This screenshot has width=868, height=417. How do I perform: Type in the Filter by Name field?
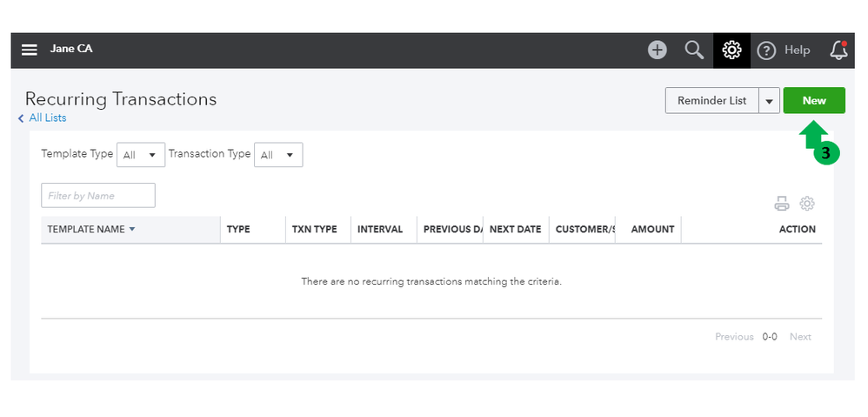coord(97,196)
